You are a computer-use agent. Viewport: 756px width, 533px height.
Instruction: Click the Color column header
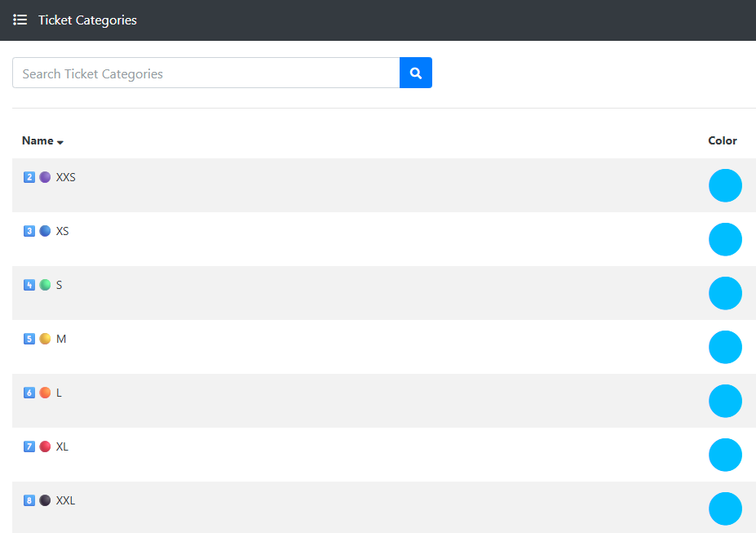722,140
